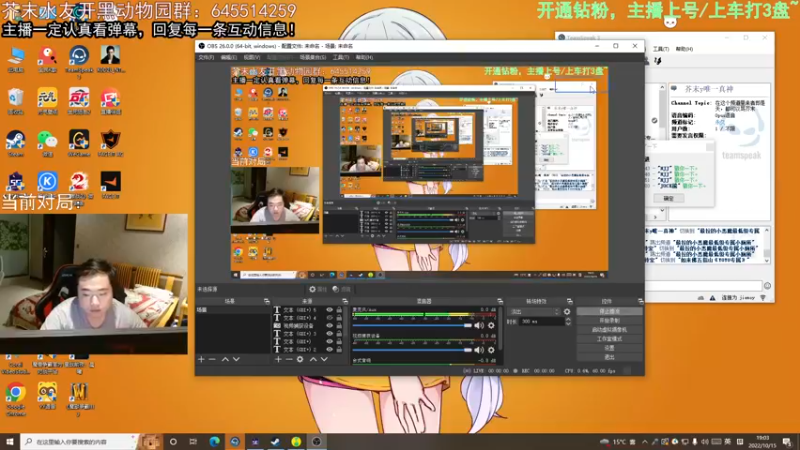Open the Windows Start menu
The image size is (800, 450).
tap(9, 441)
